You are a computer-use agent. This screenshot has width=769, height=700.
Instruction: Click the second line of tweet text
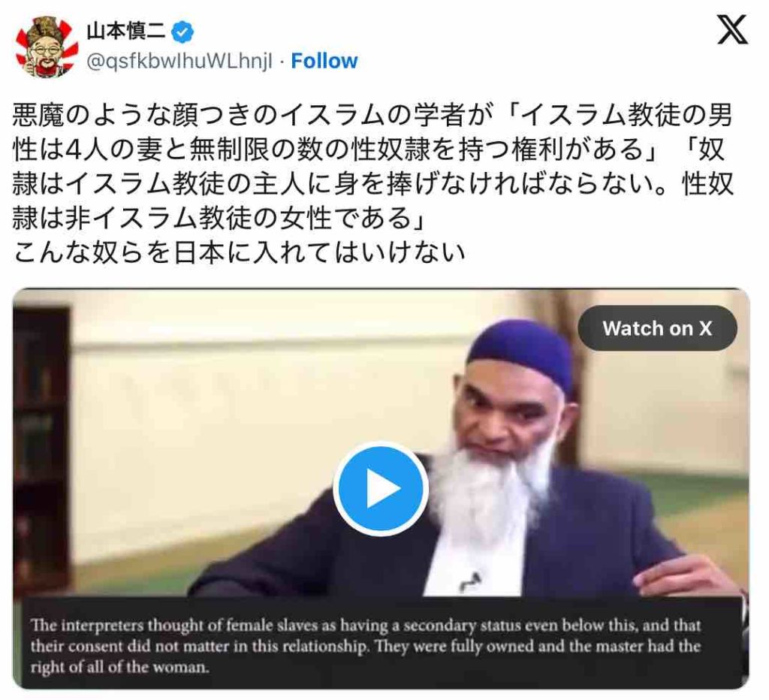[368, 149]
